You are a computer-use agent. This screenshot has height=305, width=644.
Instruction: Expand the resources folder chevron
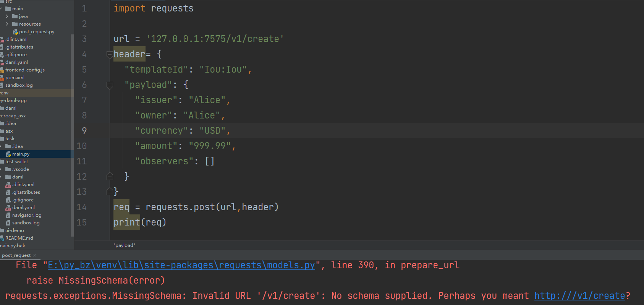7,24
